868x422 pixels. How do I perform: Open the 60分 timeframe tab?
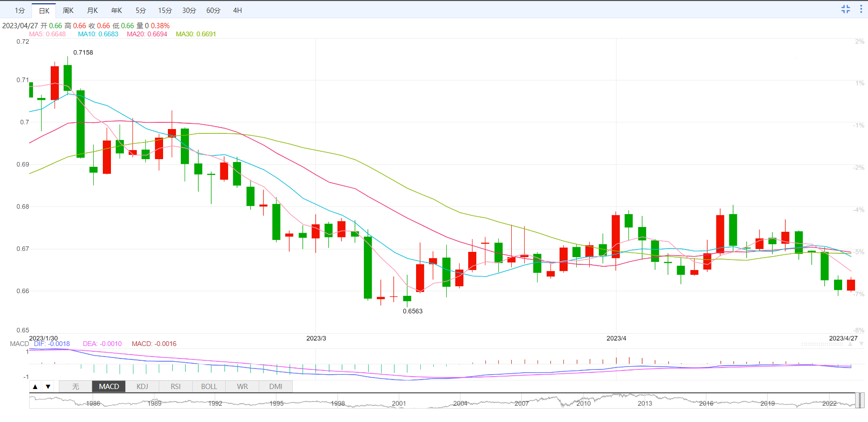coord(213,11)
